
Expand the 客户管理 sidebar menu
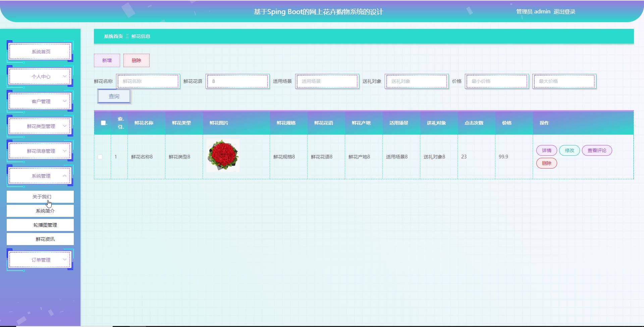(40, 101)
